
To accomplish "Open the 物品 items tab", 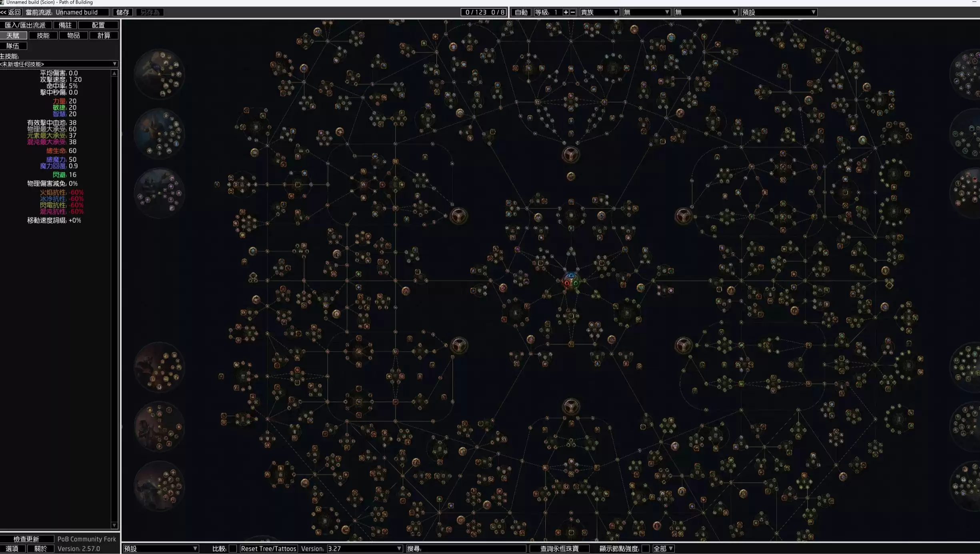I will coord(73,36).
